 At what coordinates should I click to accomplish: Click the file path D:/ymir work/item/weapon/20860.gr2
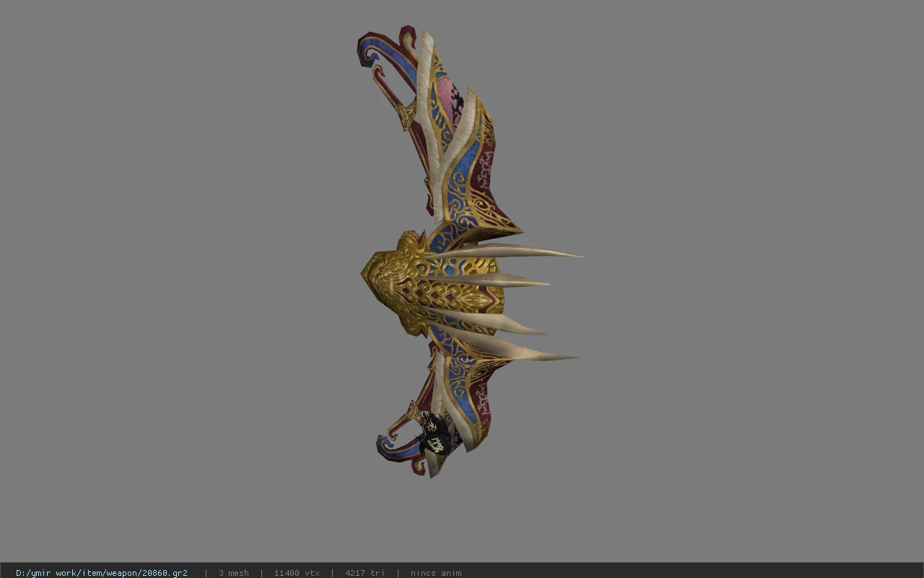[x=102, y=573]
